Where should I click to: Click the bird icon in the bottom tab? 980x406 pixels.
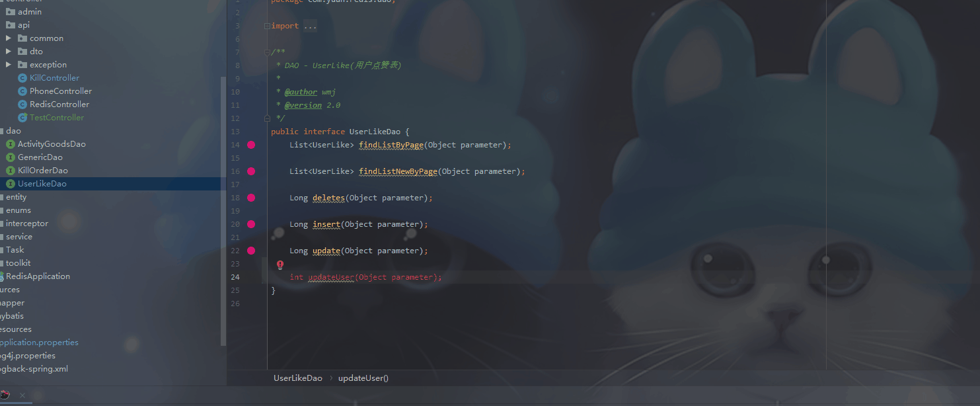(4, 395)
